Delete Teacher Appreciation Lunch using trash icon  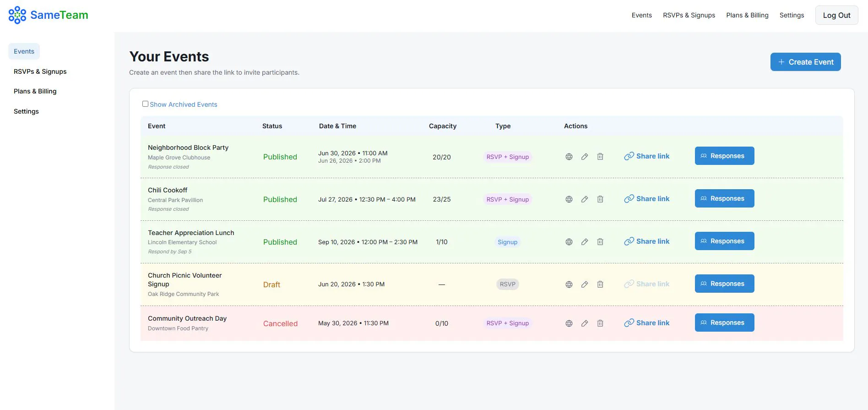[x=600, y=242]
